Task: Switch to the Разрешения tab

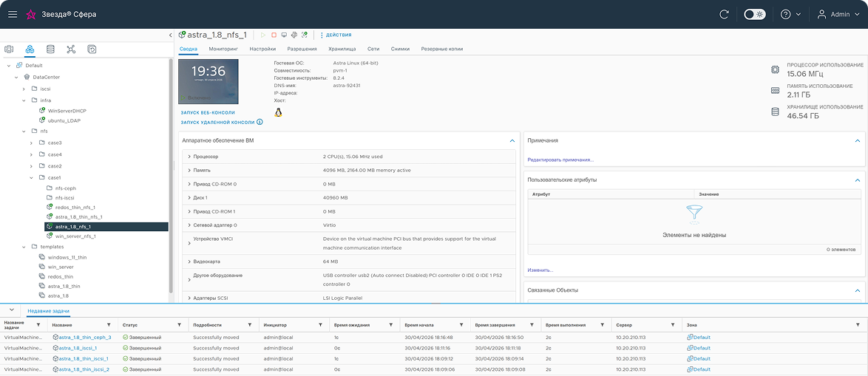Action: click(x=302, y=49)
